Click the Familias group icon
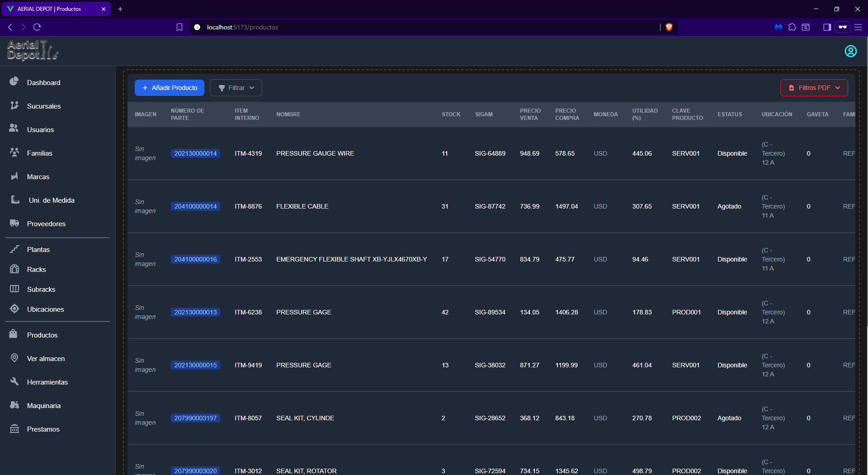Screen dimensions: 868x475 tap(14, 152)
